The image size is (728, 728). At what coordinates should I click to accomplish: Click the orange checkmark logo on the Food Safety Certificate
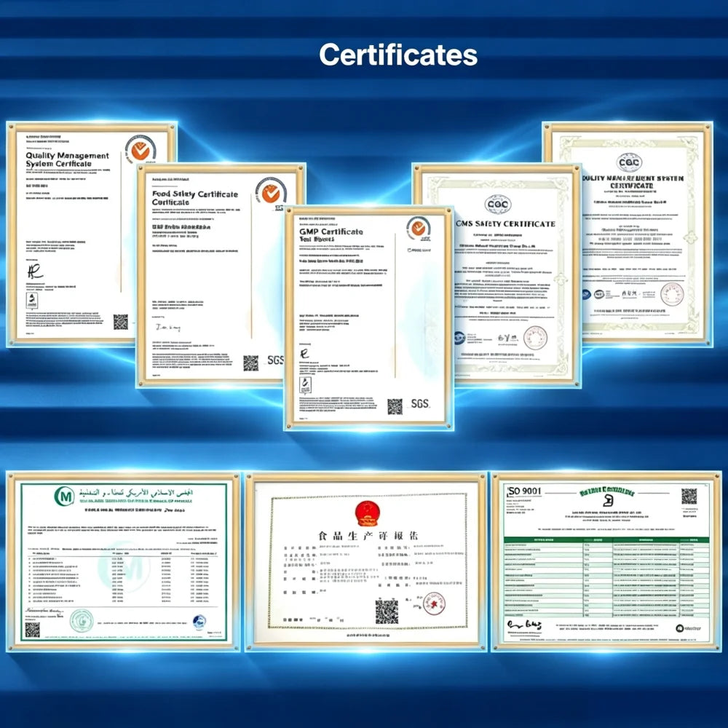[271, 191]
